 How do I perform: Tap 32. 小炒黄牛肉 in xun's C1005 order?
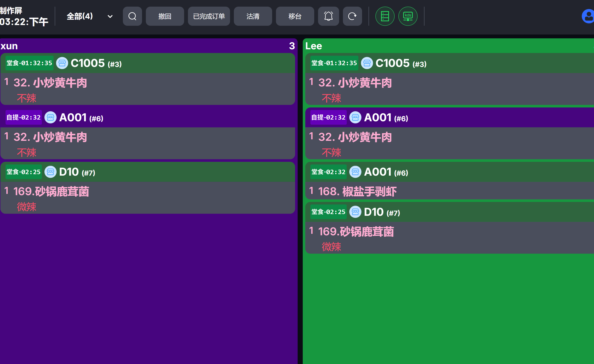click(50, 83)
